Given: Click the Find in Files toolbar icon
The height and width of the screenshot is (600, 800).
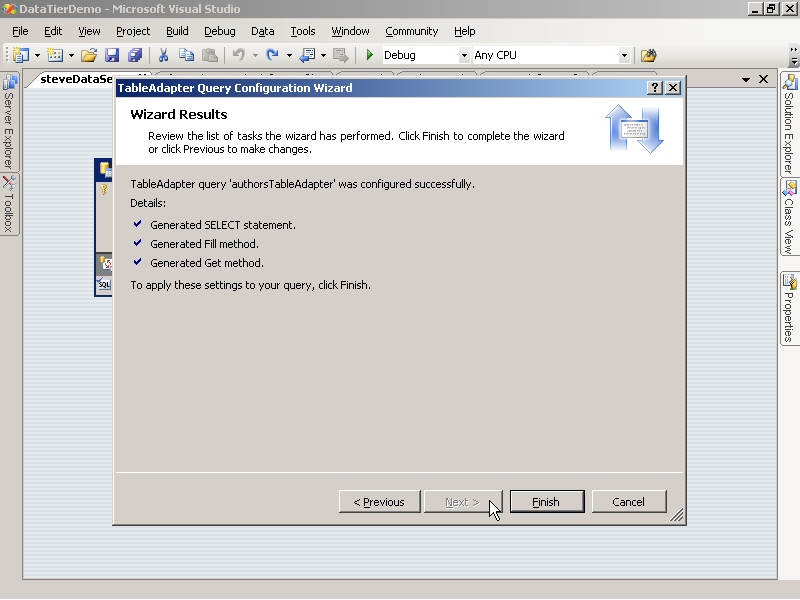Looking at the screenshot, I should 648,55.
